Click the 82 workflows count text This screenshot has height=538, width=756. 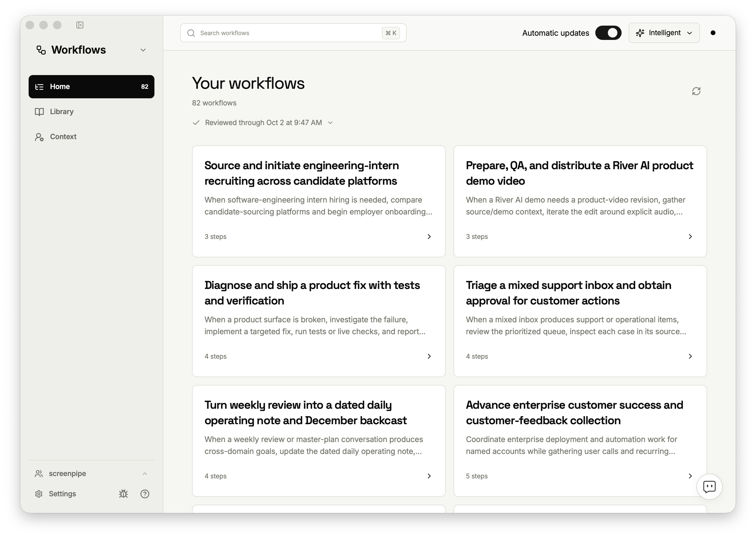click(x=214, y=103)
